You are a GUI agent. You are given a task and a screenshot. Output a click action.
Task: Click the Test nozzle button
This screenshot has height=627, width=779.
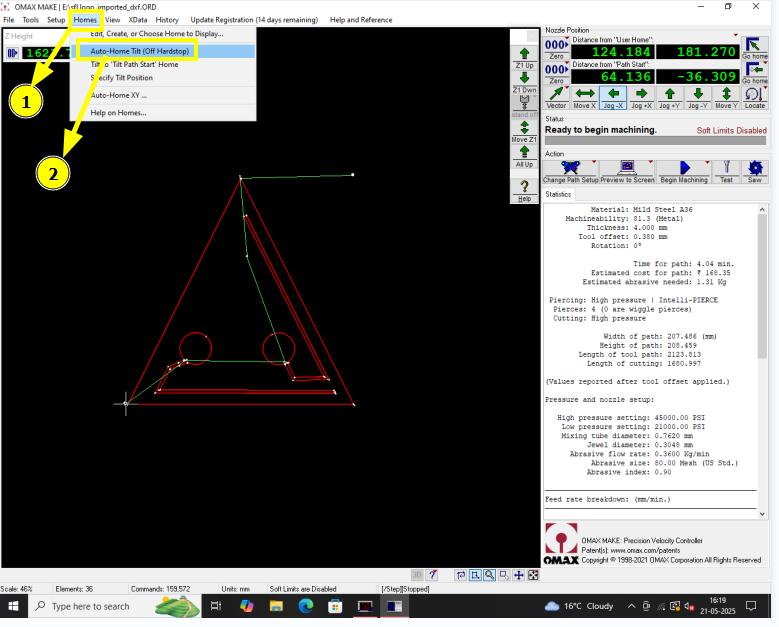pos(726,172)
